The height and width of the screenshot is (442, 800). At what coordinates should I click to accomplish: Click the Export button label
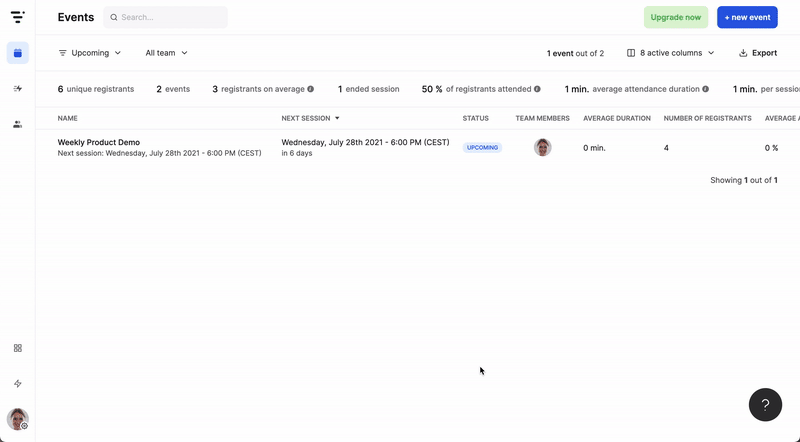tap(764, 53)
